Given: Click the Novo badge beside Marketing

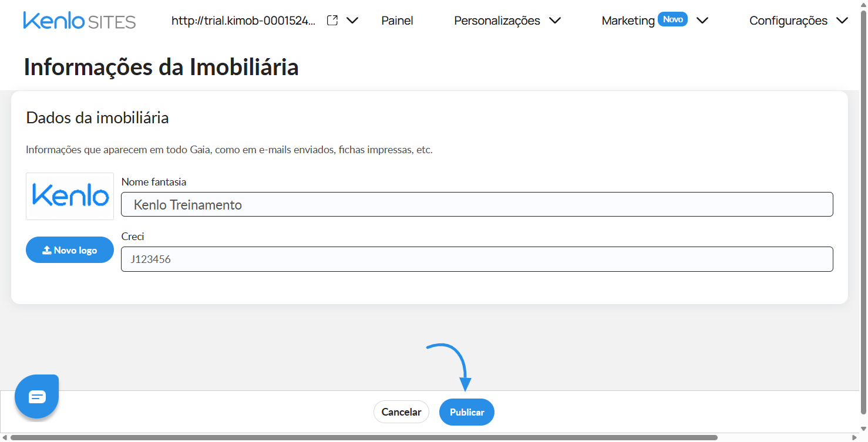Looking at the screenshot, I should (x=673, y=19).
